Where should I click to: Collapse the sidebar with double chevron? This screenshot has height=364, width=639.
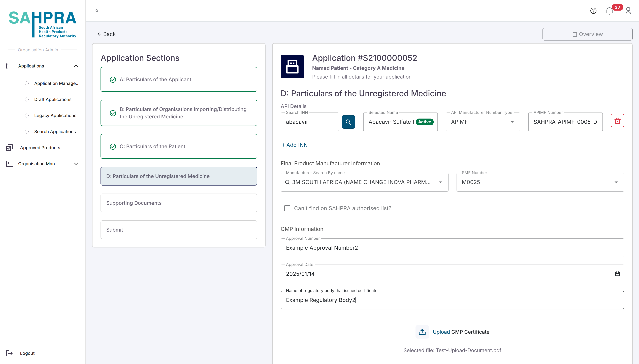pyautogui.click(x=97, y=11)
